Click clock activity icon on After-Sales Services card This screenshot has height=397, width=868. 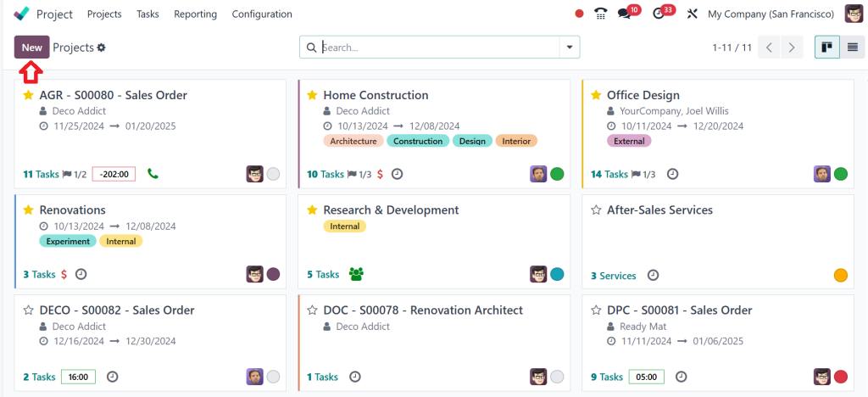tap(654, 275)
